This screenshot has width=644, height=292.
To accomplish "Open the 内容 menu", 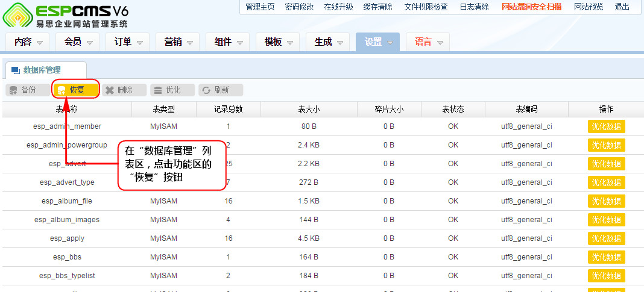I will 28,42.
